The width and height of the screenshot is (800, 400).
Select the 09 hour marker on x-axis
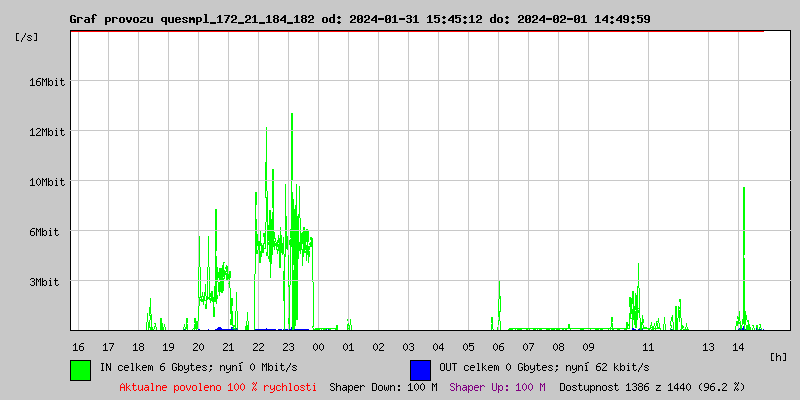[588, 346]
